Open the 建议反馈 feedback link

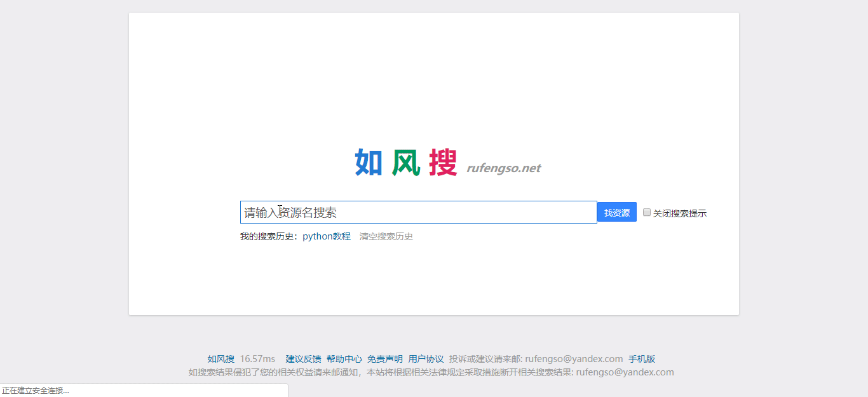click(304, 359)
